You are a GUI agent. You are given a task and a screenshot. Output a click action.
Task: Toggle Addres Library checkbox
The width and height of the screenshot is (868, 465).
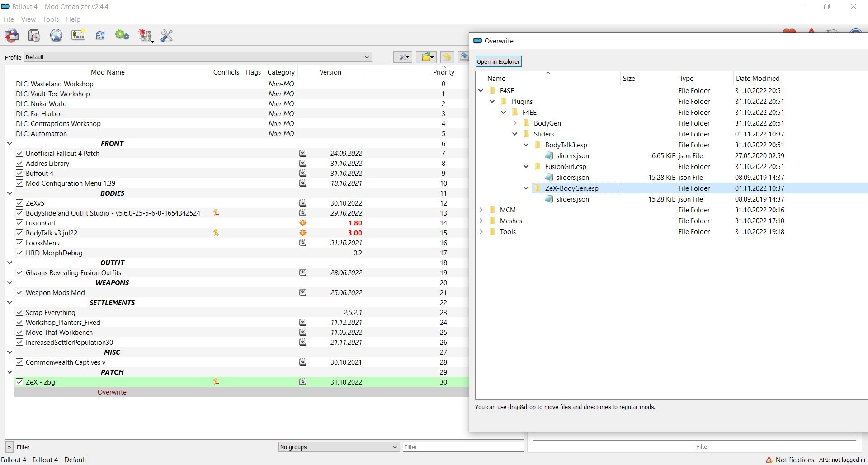point(19,163)
